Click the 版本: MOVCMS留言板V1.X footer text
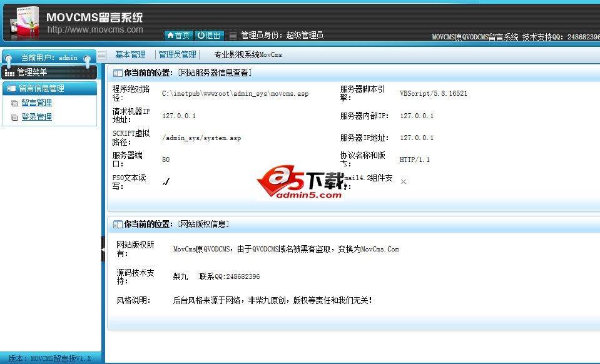Screen dimensions: 600x364 pyautogui.click(x=50, y=358)
